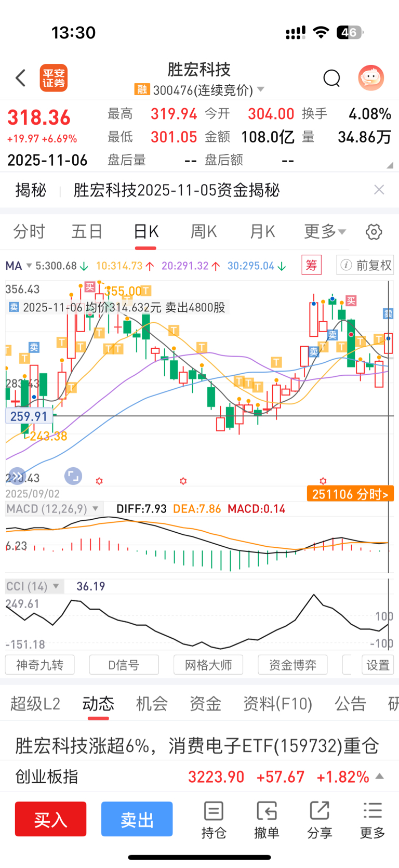Open 撤单 cancel order icon
Screen dimensions: 399x868
click(267, 820)
